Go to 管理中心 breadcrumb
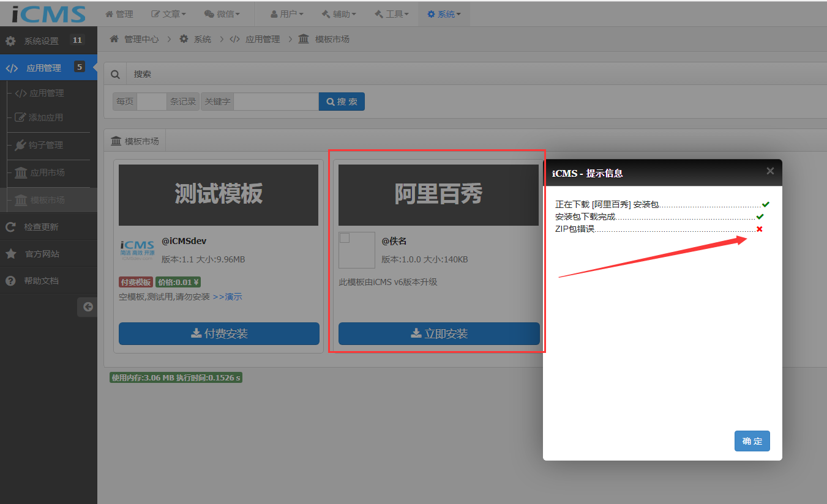 click(x=141, y=39)
